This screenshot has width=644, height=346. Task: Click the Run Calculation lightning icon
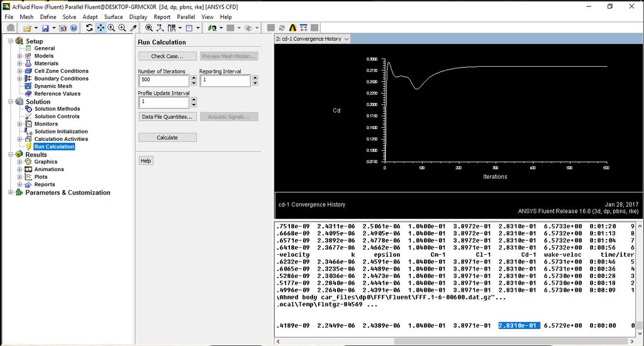pyautogui.click(x=28, y=147)
